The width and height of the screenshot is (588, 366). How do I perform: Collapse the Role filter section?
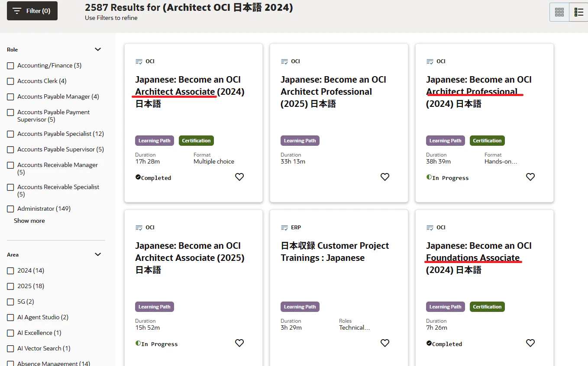[98, 49]
